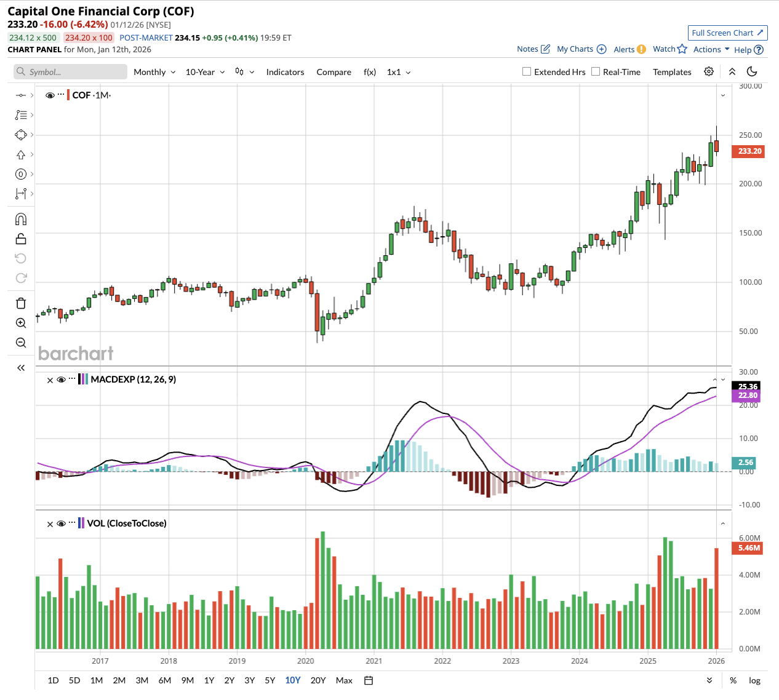The height and width of the screenshot is (700, 779).
Task: Click the zoom in magnifier icon
Action: click(x=21, y=323)
